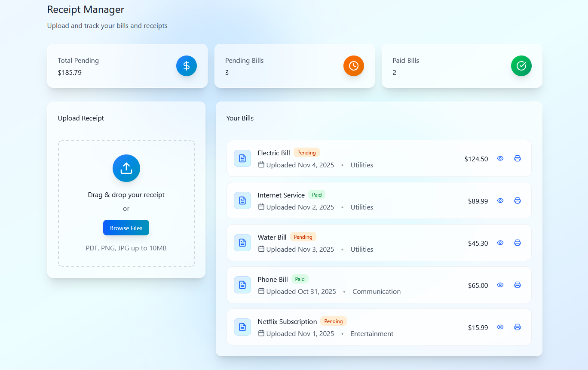Click the Paid Bills card label
The image size is (588, 370).
click(x=406, y=61)
